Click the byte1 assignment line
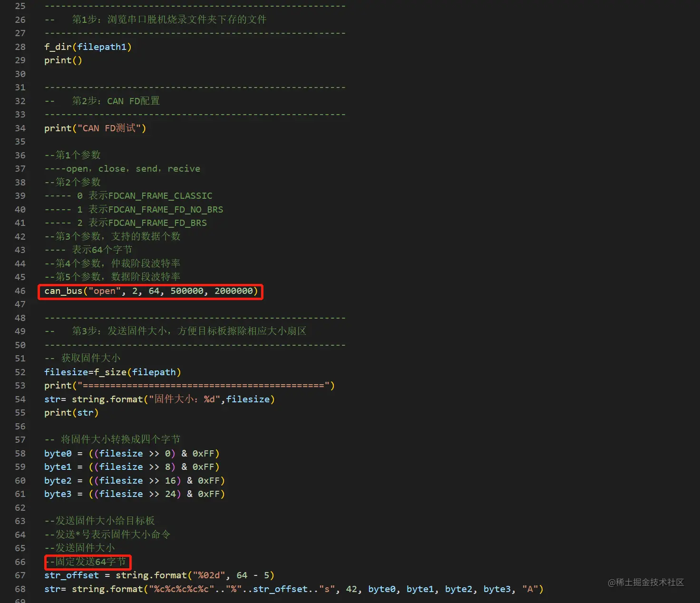 click(x=132, y=467)
